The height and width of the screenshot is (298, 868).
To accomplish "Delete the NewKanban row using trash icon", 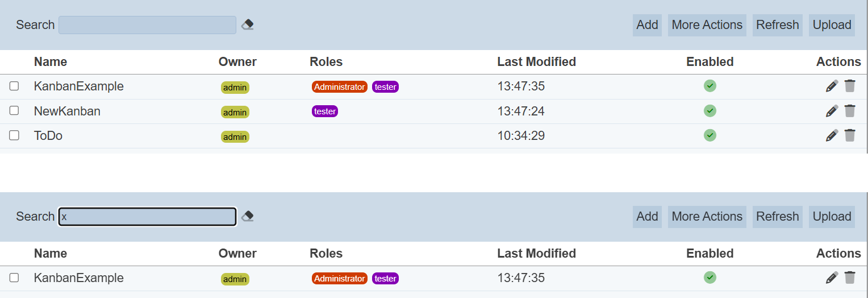I will [850, 111].
